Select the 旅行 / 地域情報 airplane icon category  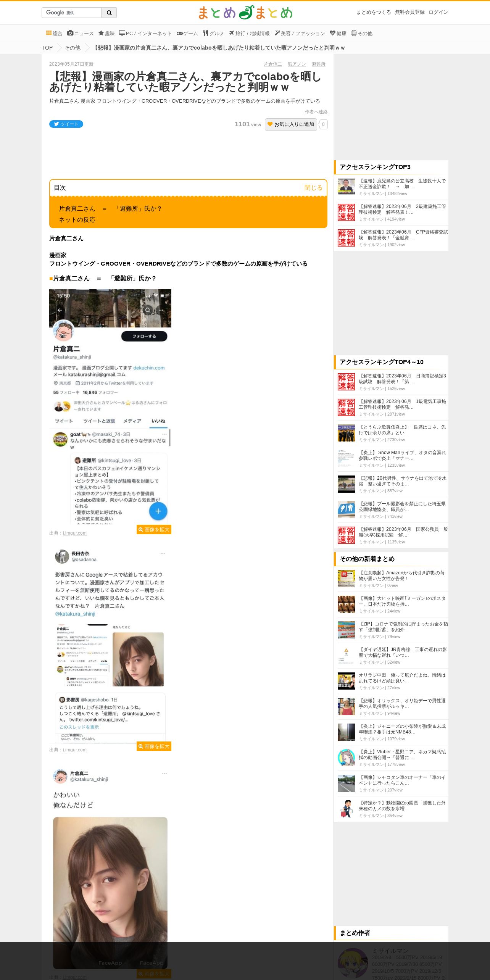tap(249, 33)
